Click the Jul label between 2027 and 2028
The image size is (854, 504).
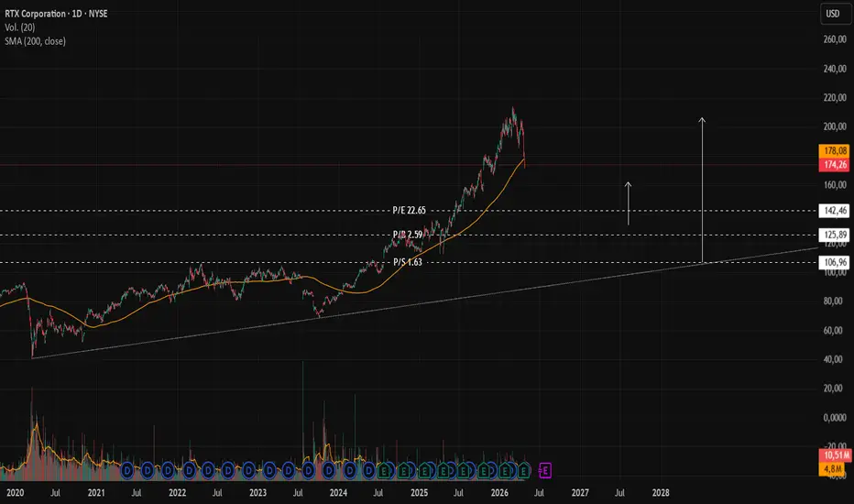[x=619, y=493]
